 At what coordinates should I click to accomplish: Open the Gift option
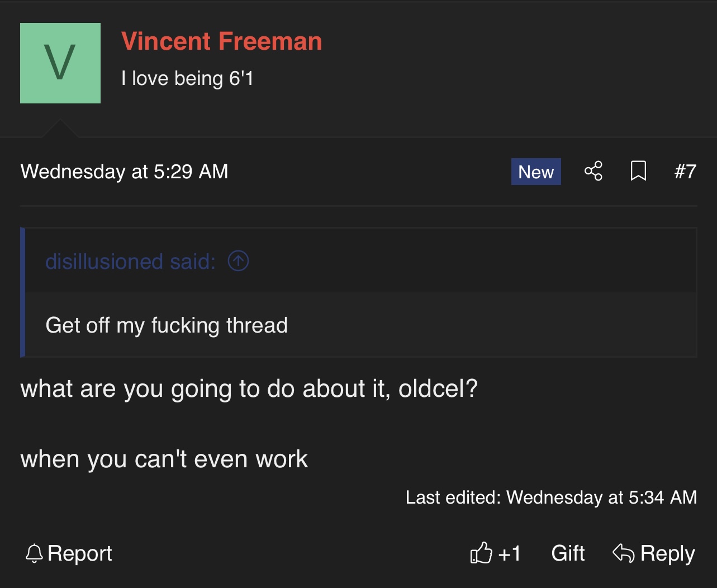[568, 553]
